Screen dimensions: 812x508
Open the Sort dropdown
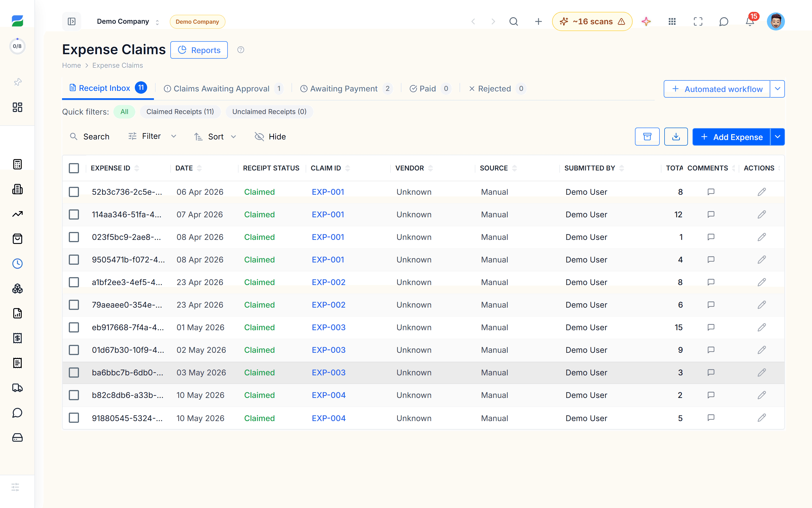tap(215, 137)
